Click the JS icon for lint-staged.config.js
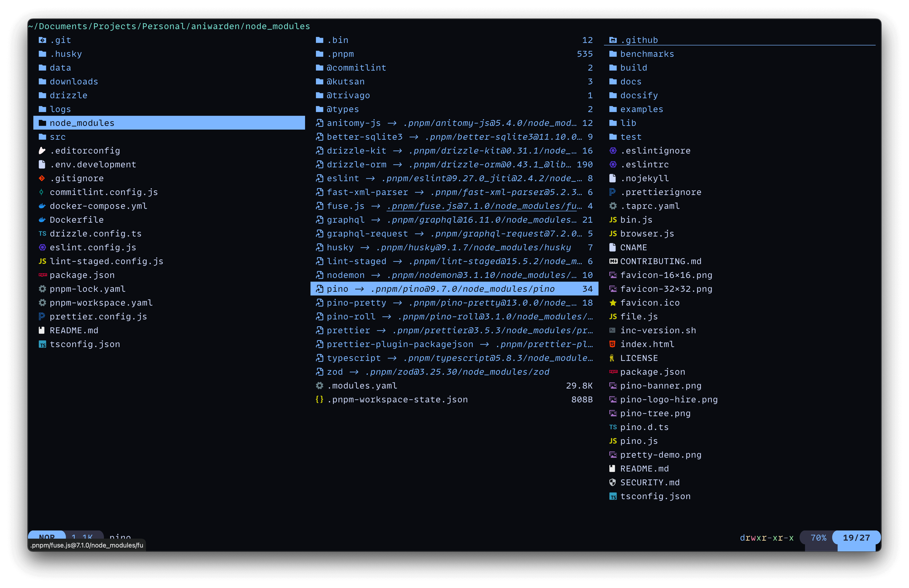The image size is (909, 588). click(x=42, y=261)
